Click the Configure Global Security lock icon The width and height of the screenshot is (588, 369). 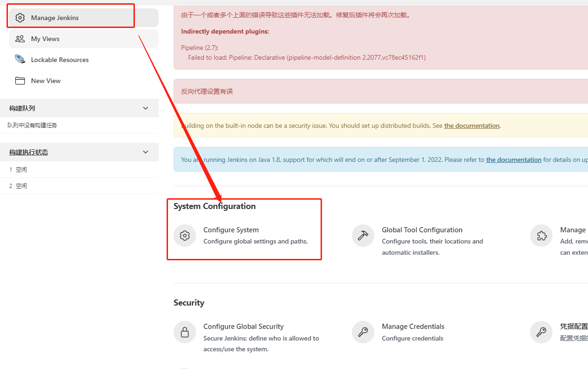point(185,332)
